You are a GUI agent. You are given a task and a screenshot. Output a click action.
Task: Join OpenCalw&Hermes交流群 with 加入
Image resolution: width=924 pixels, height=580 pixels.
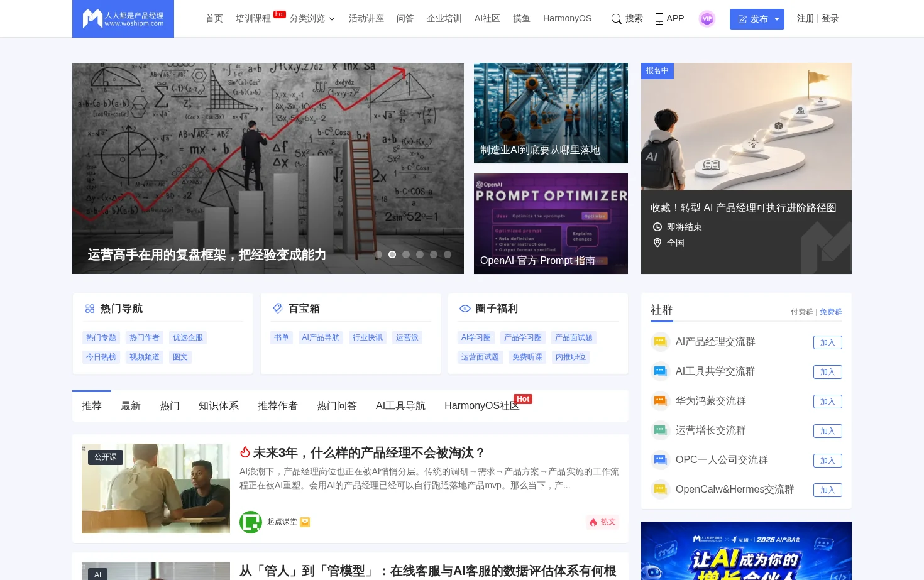(828, 490)
